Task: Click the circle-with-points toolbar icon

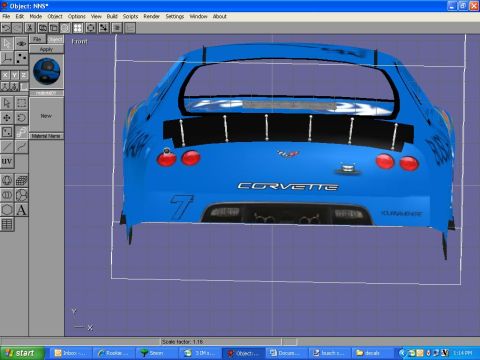Action: click(x=90, y=28)
